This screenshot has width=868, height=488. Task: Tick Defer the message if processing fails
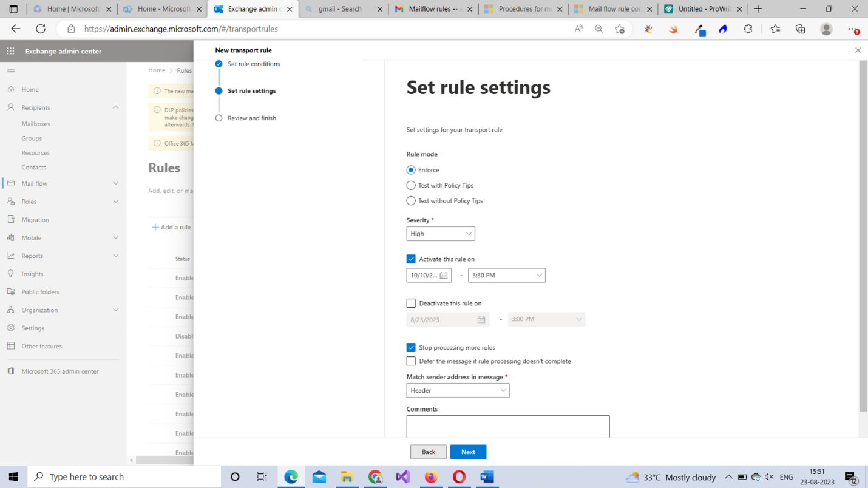411,361
